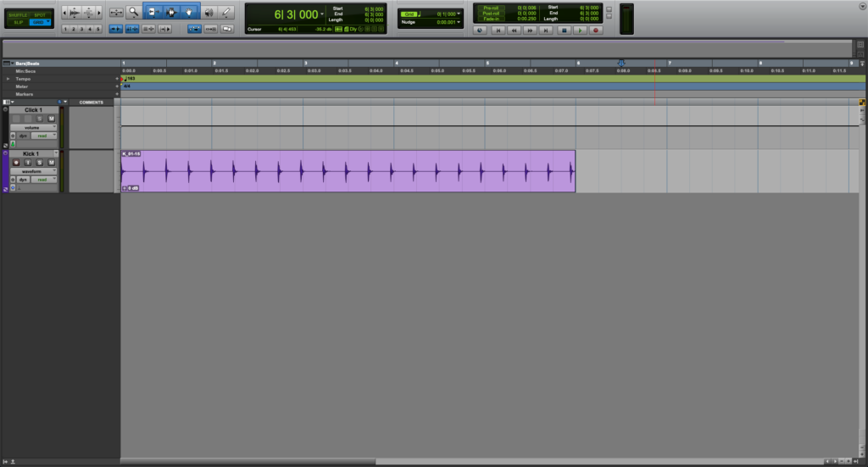The image size is (868, 467).
Task: Open Kick 1 waveform view selector
Action: tap(33, 171)
